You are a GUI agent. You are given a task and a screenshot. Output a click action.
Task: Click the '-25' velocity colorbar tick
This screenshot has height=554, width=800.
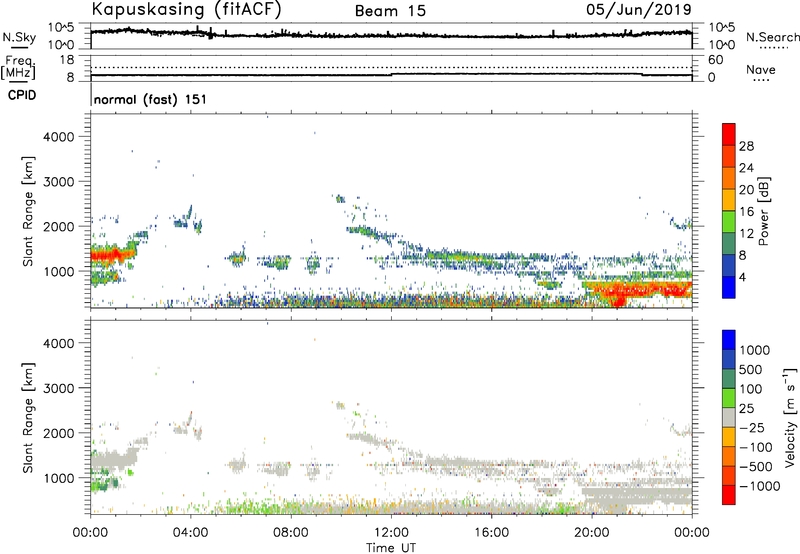[x=753, y=427]
